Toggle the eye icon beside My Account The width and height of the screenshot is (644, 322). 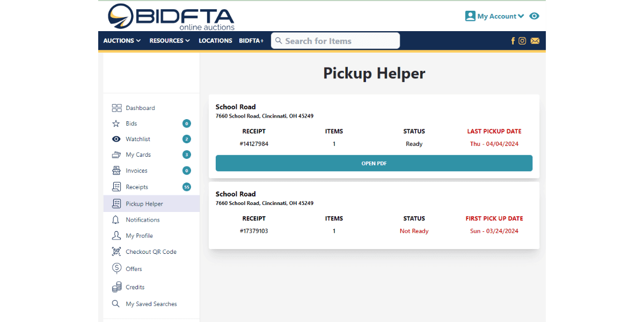(534, 16)
